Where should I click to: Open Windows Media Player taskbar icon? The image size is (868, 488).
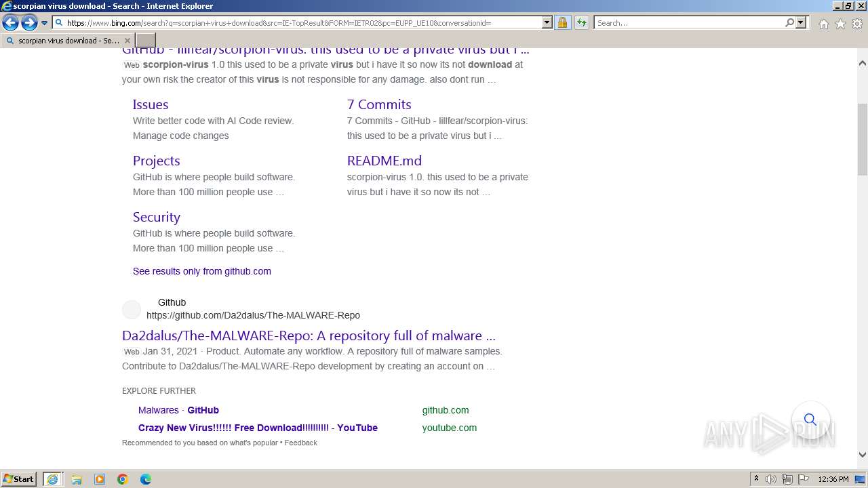(x=100, y=479)
